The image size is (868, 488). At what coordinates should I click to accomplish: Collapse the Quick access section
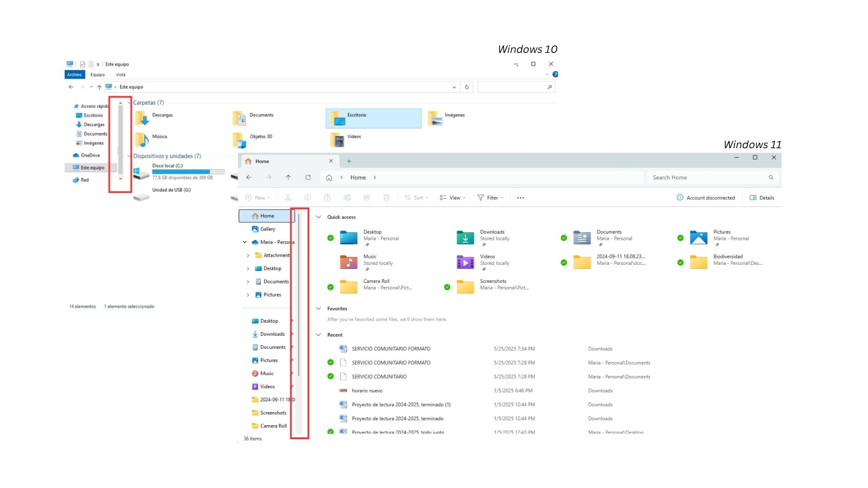[318, 217]
